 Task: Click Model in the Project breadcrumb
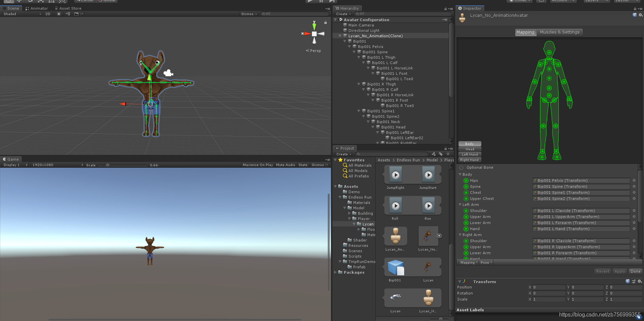point(432,160)
